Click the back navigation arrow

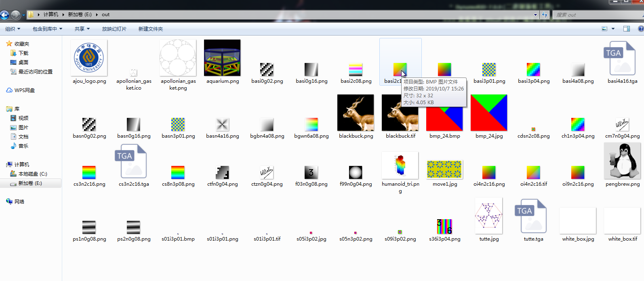pyautogui.click(x=4, y=15)
